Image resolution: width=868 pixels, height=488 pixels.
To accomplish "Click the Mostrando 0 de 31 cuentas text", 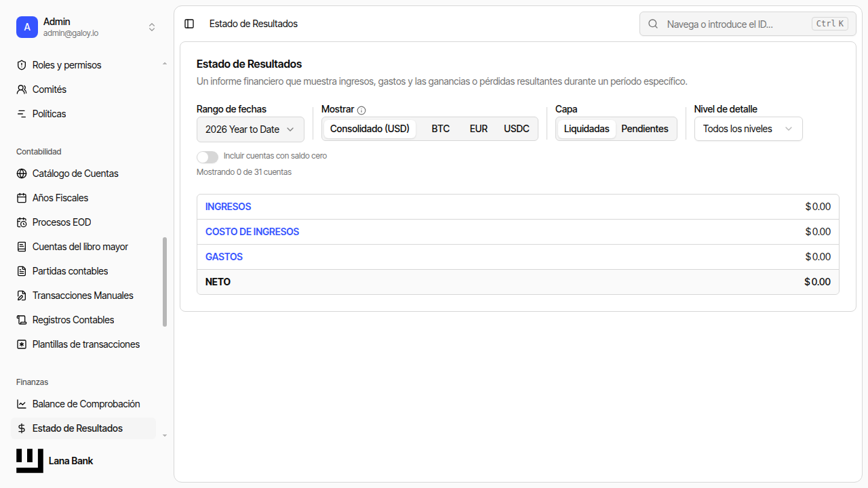I will pos(244,172).
